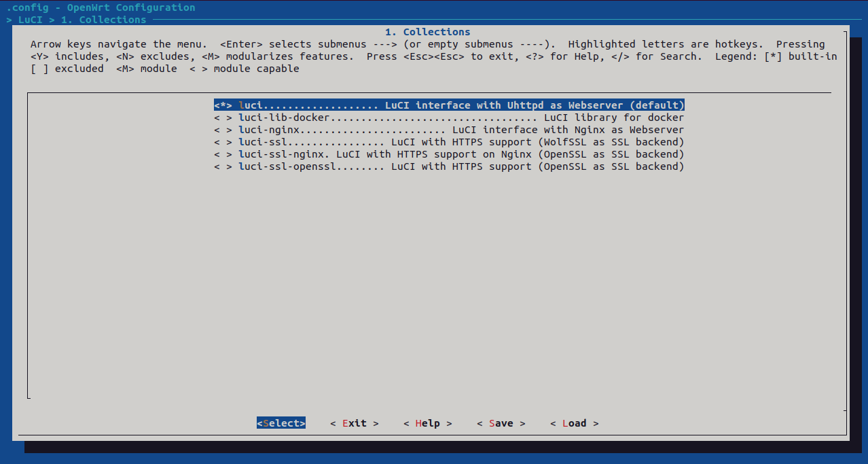The image size is (868, 464).
Task: Click the 'LuCI library for docker' description
Action: click(x=614, y=118)
